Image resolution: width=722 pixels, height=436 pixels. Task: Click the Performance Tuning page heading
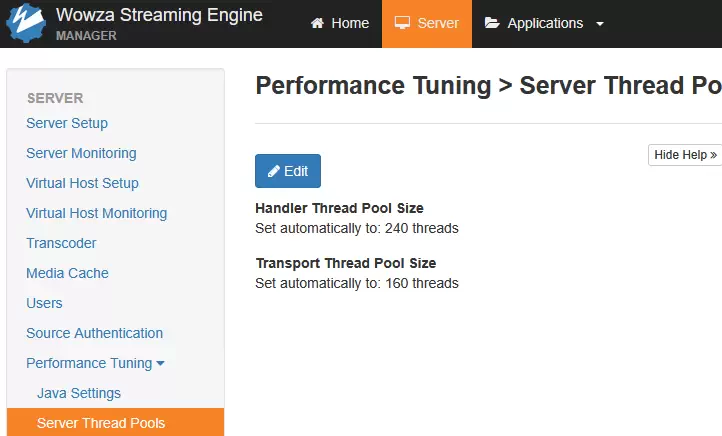click(489, 86)
